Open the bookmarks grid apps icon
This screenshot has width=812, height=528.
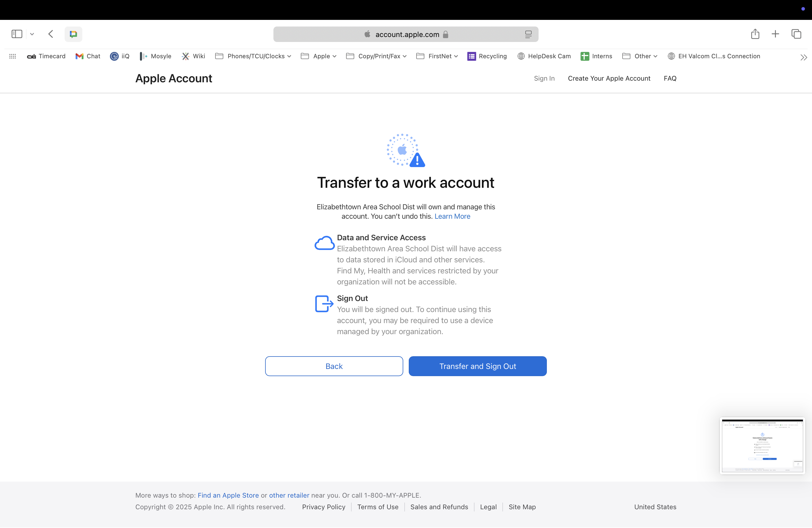tap(13, 56)
